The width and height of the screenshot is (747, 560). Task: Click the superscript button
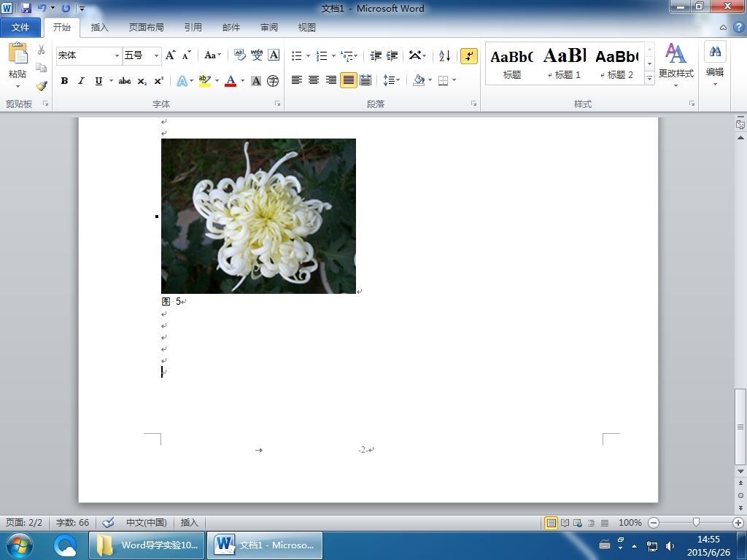tap(158, 81)
